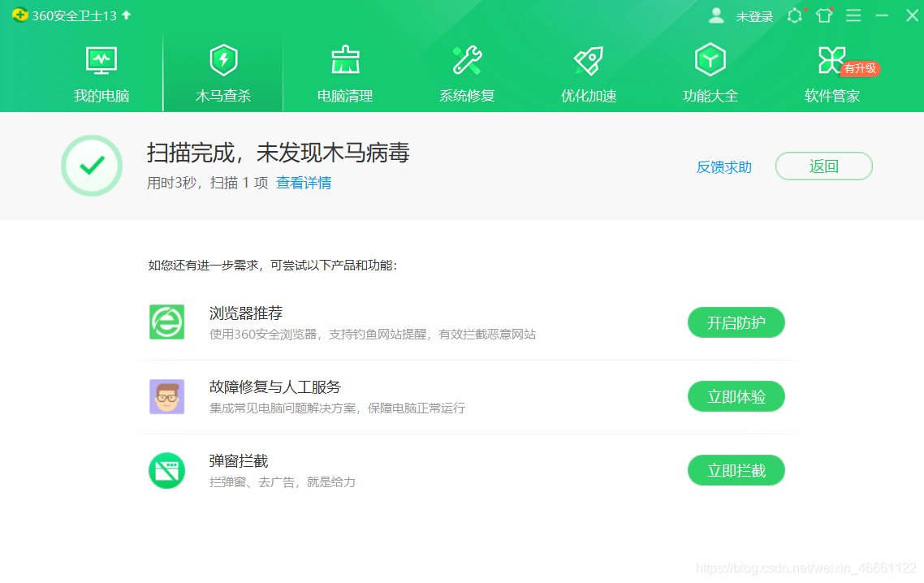
Task: Click the upgrade arrow next to 360安全卫士13
Action: pos(126,15)
